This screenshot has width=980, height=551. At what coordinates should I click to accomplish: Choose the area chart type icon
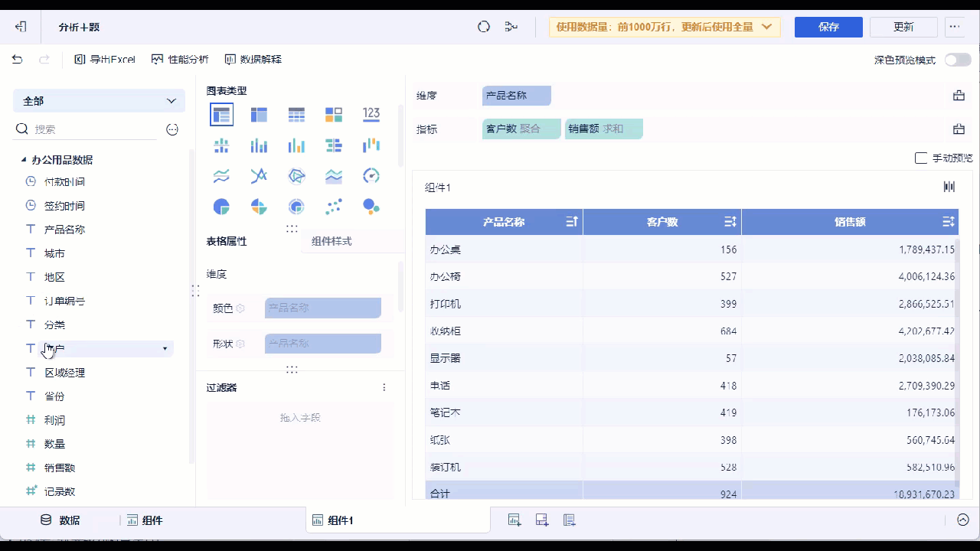(334, 176)
